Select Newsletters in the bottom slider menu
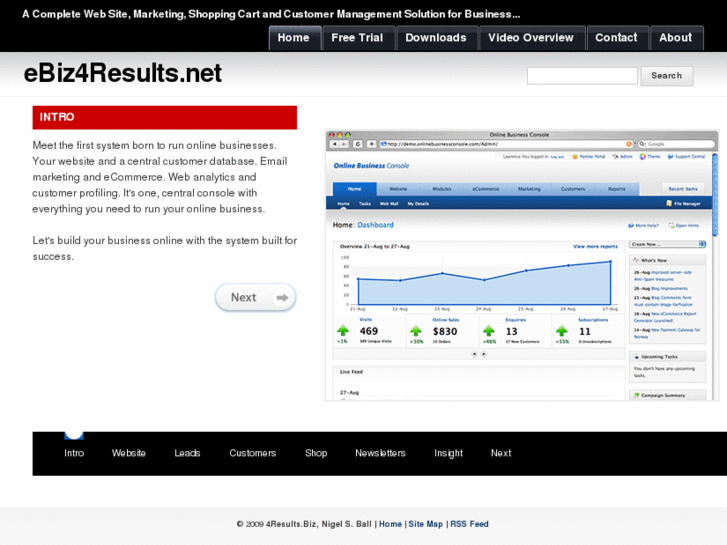Screen dimensions: 727x545 pyautogui.click(x=380, y=453)
